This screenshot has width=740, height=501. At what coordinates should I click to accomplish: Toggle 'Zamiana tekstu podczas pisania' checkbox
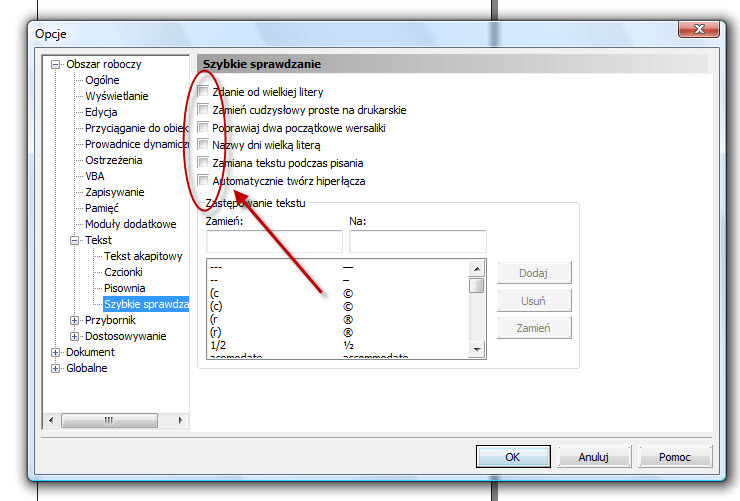click(204, 163)
